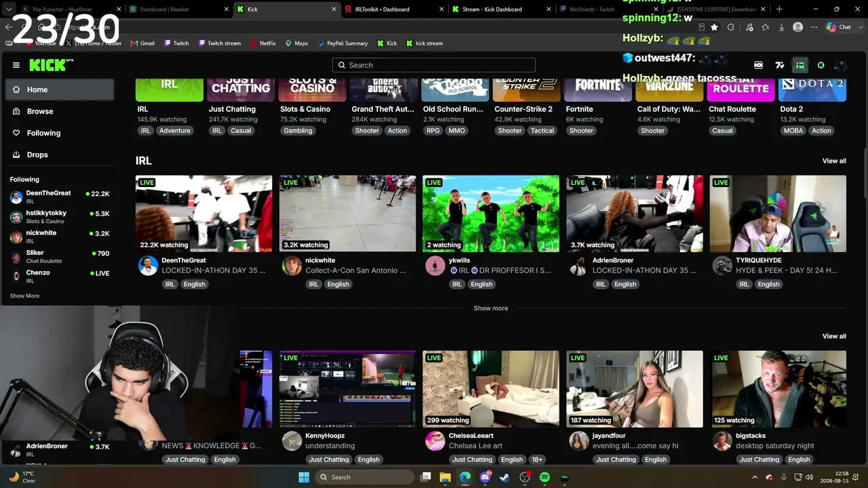Open the Fortnite category card
This screenshot has width=868, height=488.
click(x=599, y=90)
